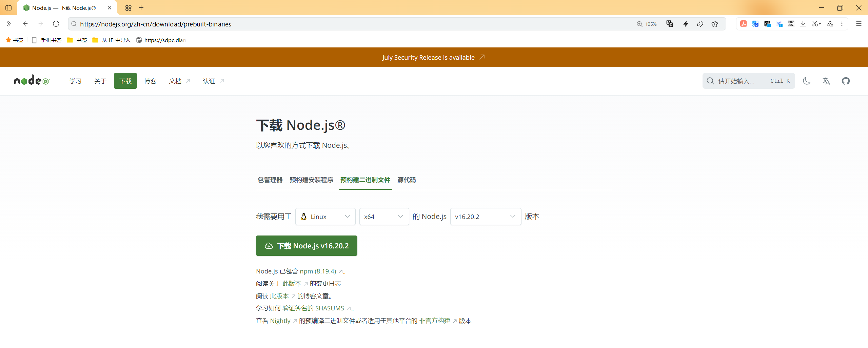This screenshot has height=348, width=868.
Task: Open the Nightly builds link
Action: (x=283, y=321)
